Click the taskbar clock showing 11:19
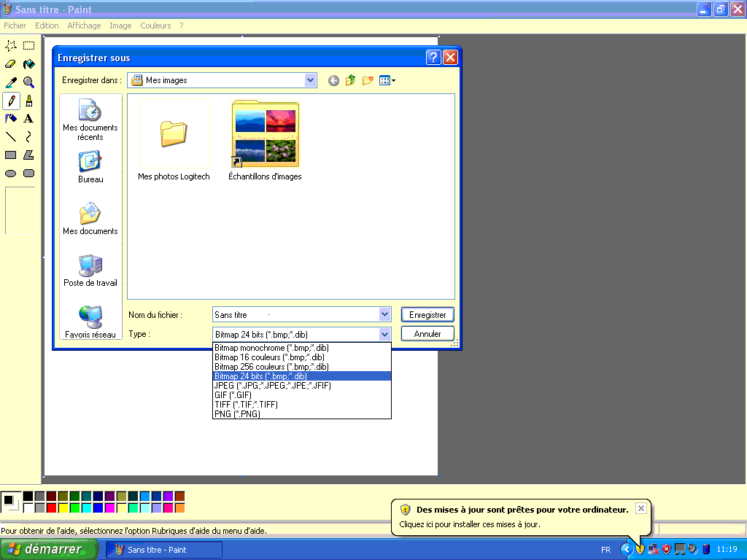Screen dimensions: 747x560 click(x=727, y=550)
